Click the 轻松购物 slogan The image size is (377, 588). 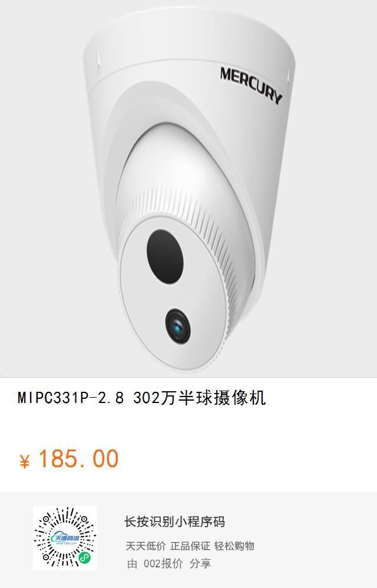(234, 546)
